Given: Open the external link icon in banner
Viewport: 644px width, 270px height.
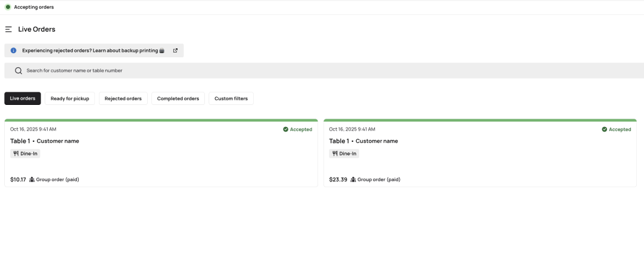Looking at the screenshot, I should pos(175,51).
